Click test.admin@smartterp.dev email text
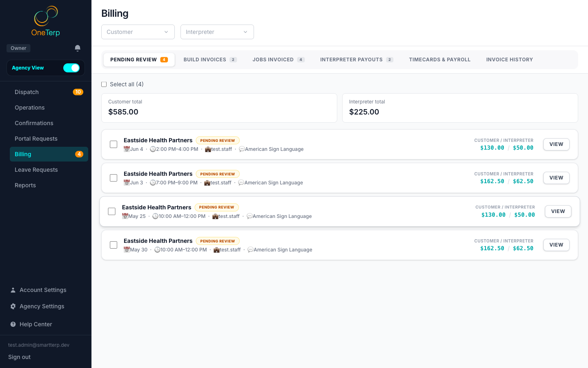588x368 pixels. coord(39,345)
